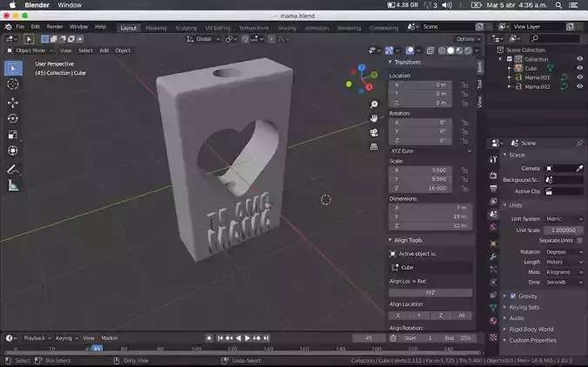The width and height of the screenshot is (588, 367).
Task: Hide the Cube object in outliner
Action: tap(580, 68)
